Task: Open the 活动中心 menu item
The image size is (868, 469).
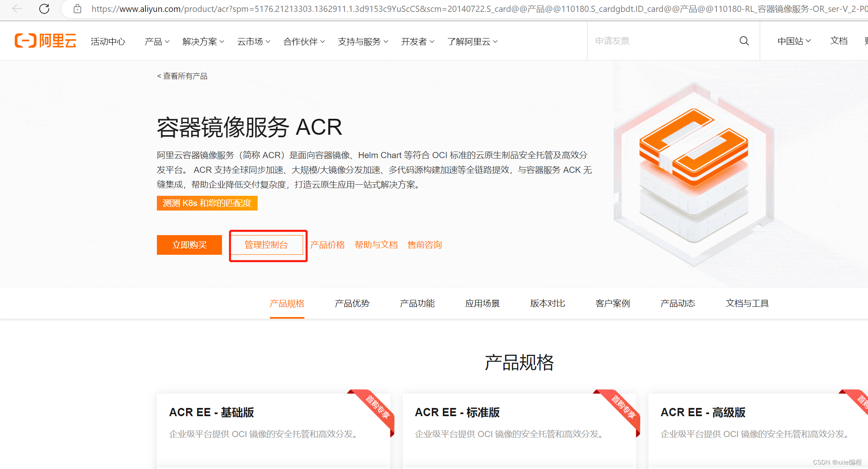Action: (108, 42)
